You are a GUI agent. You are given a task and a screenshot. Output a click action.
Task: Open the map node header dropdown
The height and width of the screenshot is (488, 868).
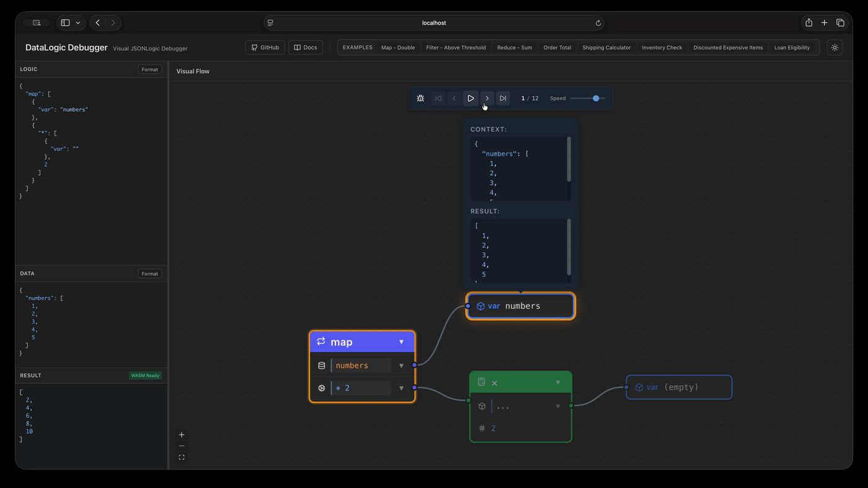(x=402, y=342)
